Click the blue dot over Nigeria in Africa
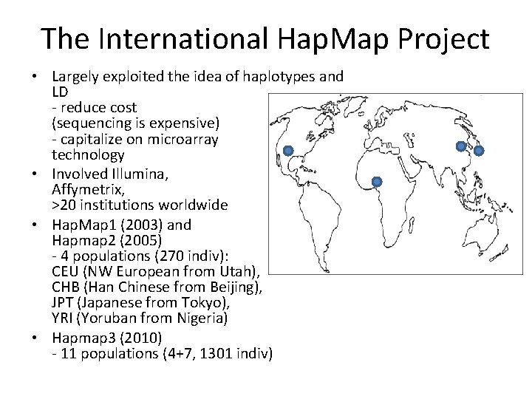The height and width of the screenshot is (399, 532). (x=377, y=182)
